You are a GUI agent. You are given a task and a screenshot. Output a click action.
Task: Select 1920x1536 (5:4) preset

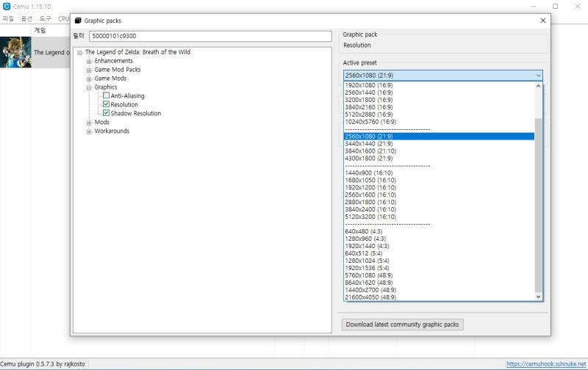439,268
